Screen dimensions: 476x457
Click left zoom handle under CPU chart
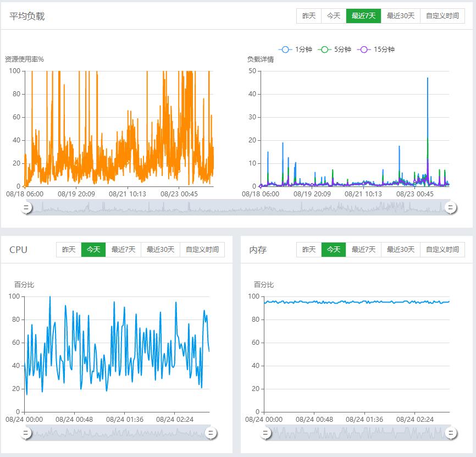(x=26, y=433)
